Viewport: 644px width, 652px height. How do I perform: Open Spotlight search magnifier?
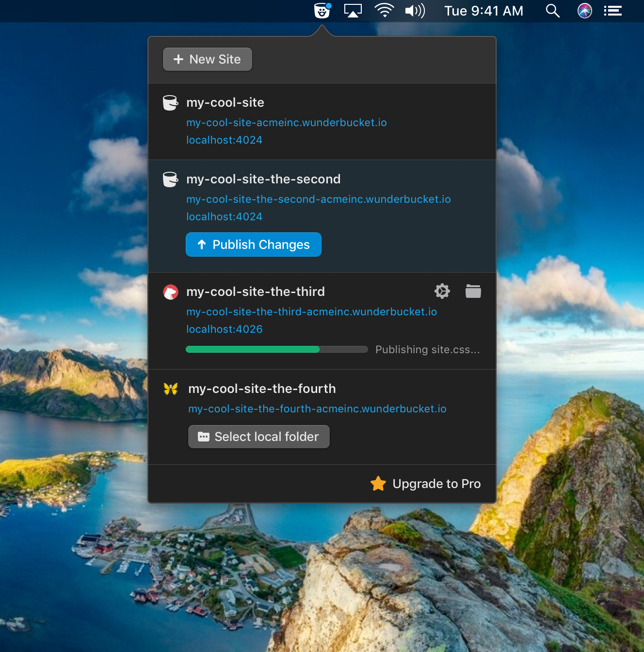(552, 11)
